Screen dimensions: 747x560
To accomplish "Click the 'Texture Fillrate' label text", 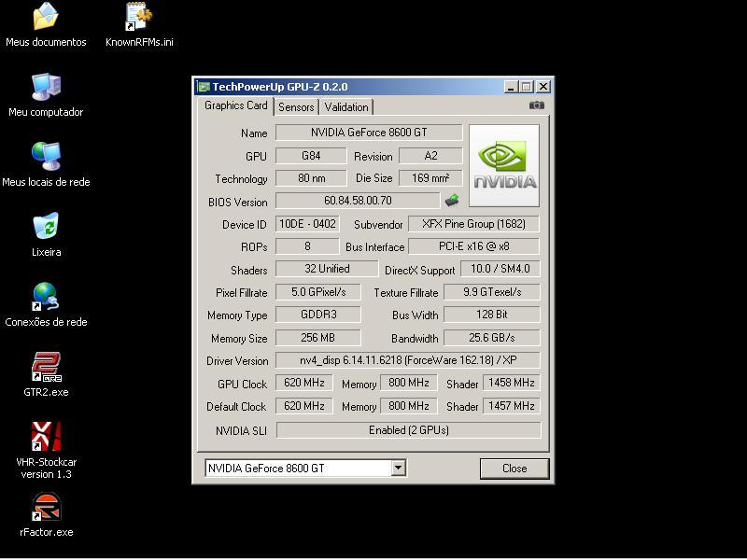I will tap(406, 293).
